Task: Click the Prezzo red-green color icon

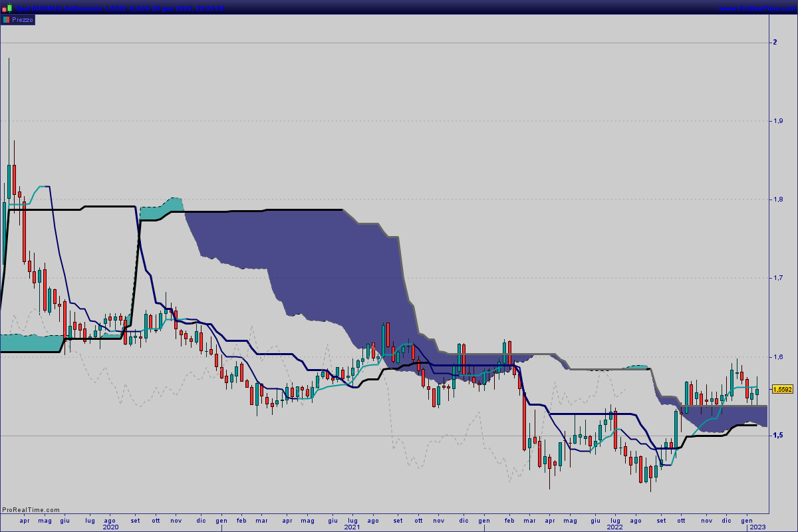Action: [x=6, y=20]
